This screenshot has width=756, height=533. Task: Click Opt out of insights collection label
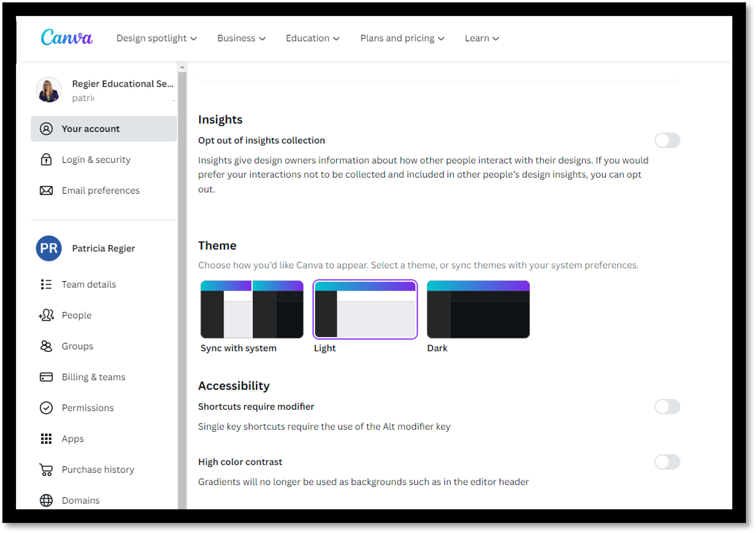262,141
